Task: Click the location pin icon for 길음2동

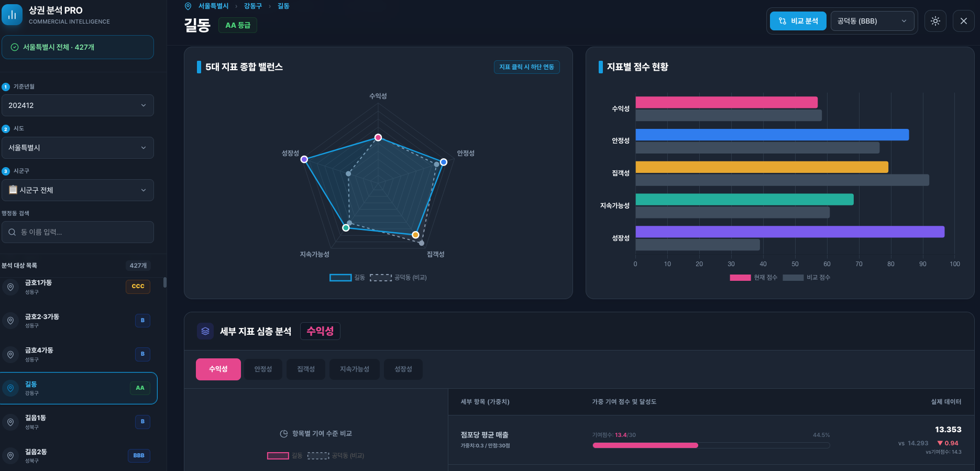Action: (x=10, y=456)
